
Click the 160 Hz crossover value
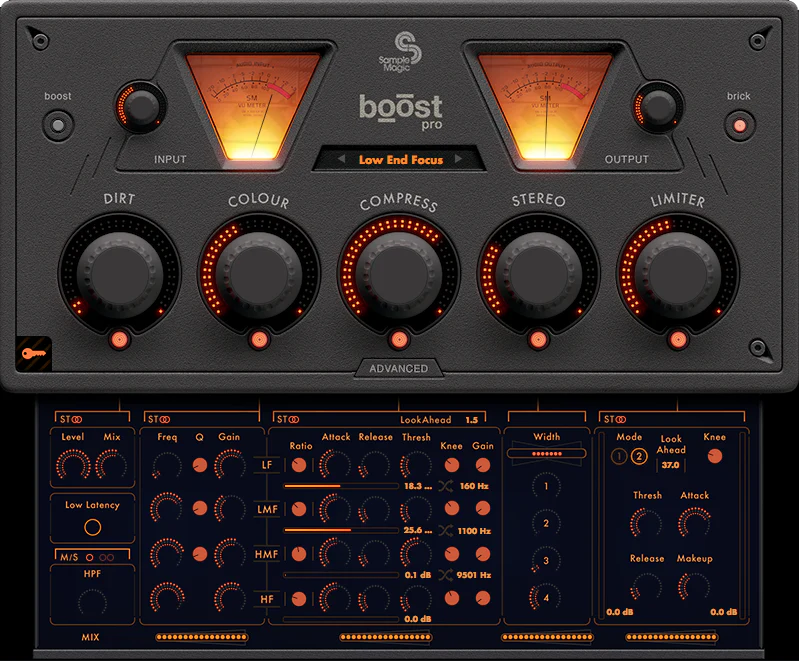[474, 486]
